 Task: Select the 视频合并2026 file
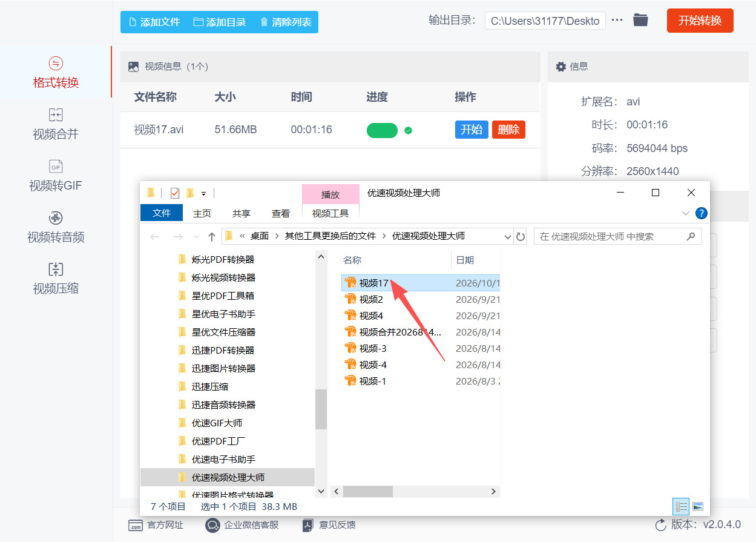(421, 332)
